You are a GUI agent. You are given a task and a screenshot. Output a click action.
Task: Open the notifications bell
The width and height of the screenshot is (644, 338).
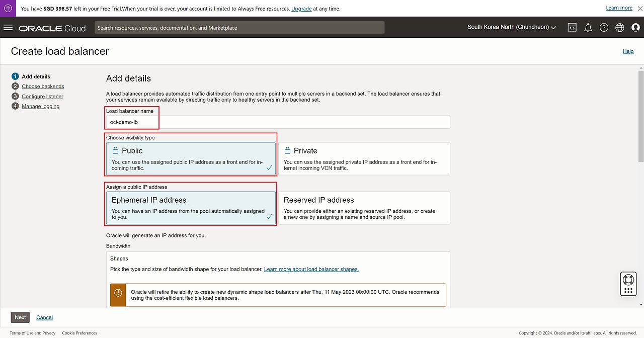click(x=588, y=28)
